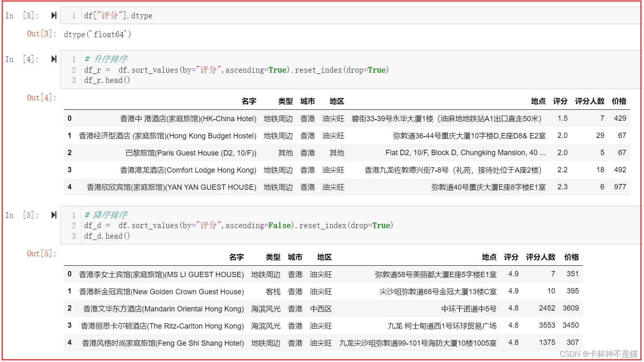Click the Comfort Lodge Hong Kong name cell

click(x=188, y=170)
